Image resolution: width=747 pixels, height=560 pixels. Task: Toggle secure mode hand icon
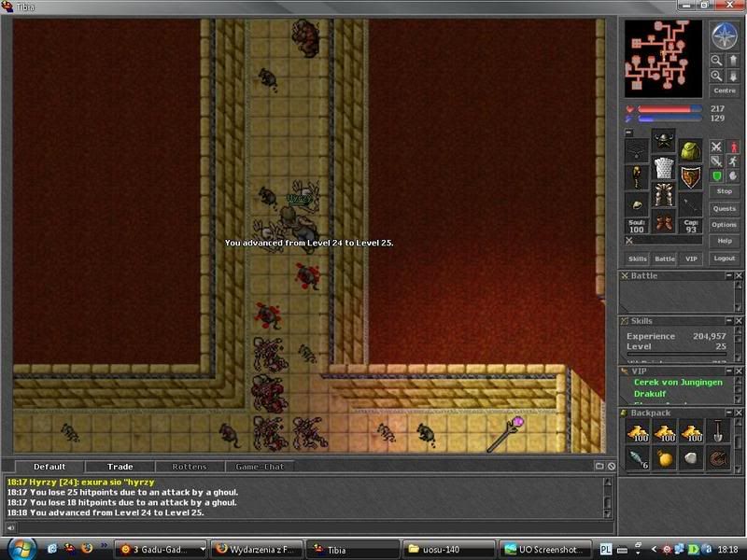pos(733,176)
